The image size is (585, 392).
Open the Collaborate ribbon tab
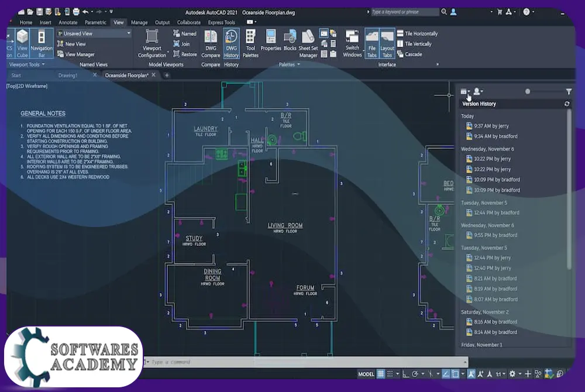point(189,22)
